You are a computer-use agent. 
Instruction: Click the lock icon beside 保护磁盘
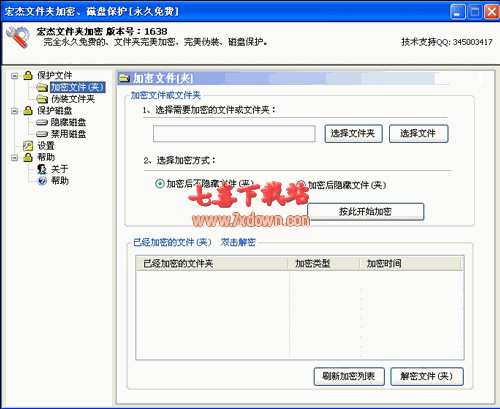pyautogui.click(x=28, y=110)
